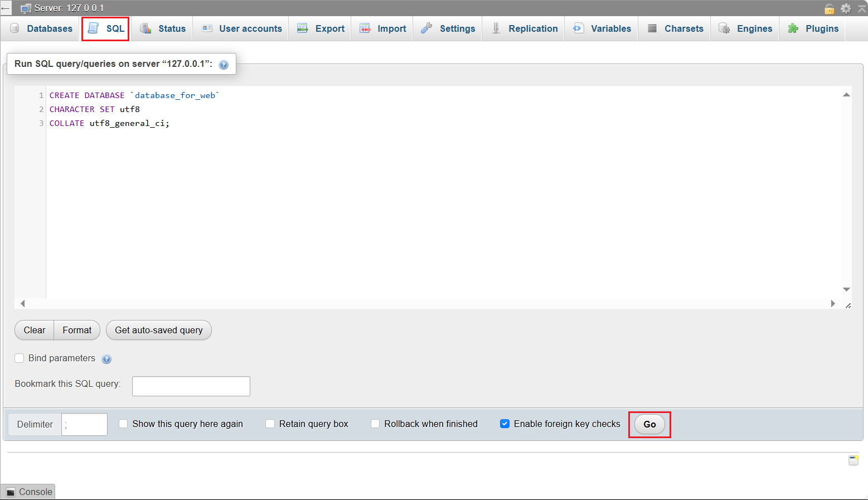Click the padlock icon in the top bar
The height and width of the screenshot is (500, 868).
(x=830, y=8)
